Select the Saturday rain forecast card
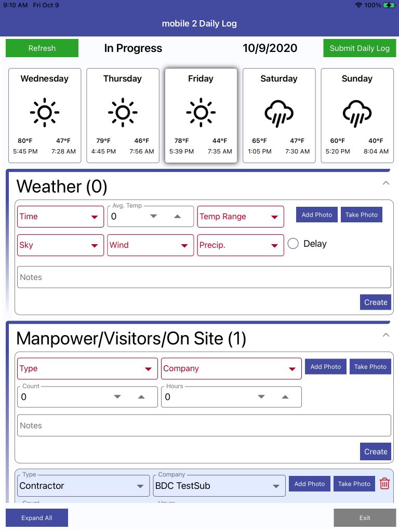The height and width of the screenshot is (532, 399). [279, 115]
